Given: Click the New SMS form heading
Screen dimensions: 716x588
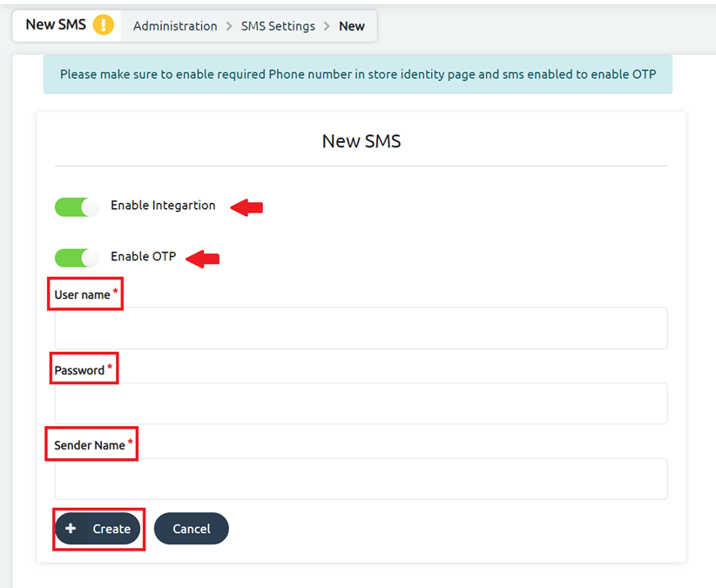Looking at the screenshot, I should click(x=361, y=141).
